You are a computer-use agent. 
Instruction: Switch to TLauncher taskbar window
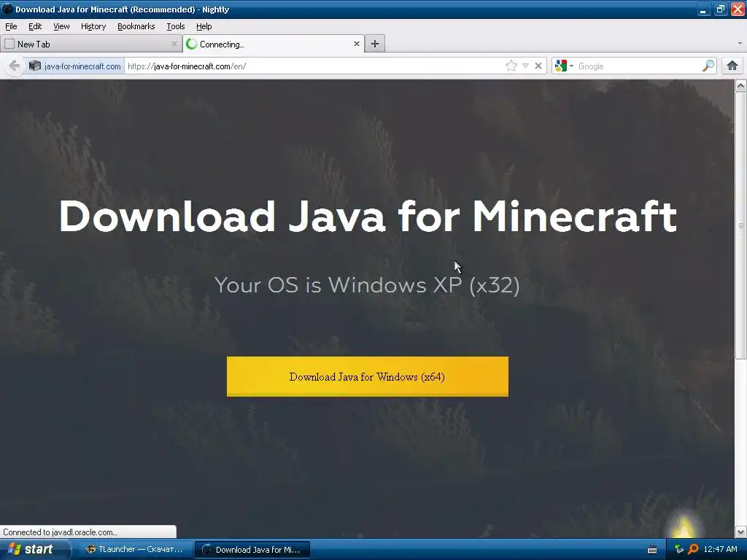(x=135, y=550)
